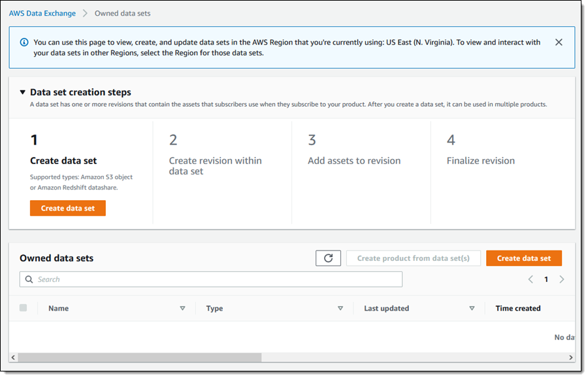Click Create data set above the table
This screenshot has height=378, width=588.
coord(524,258)
